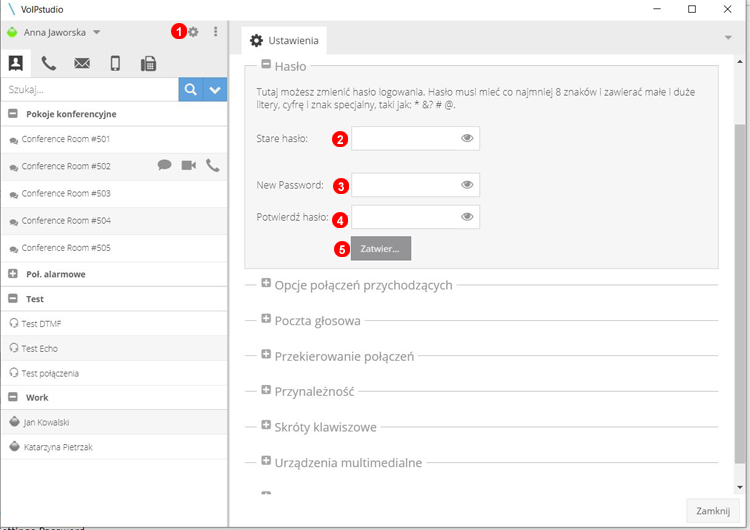Click the Zatwierdź confirm button

380,248
